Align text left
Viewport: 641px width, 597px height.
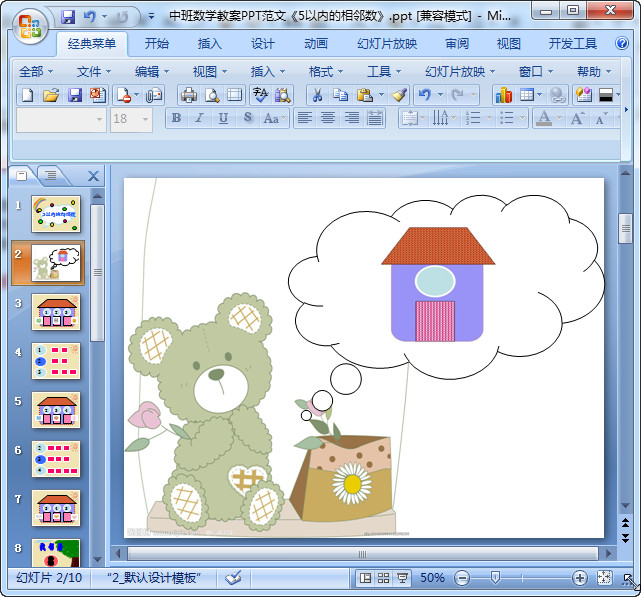(x=305, y=118)
